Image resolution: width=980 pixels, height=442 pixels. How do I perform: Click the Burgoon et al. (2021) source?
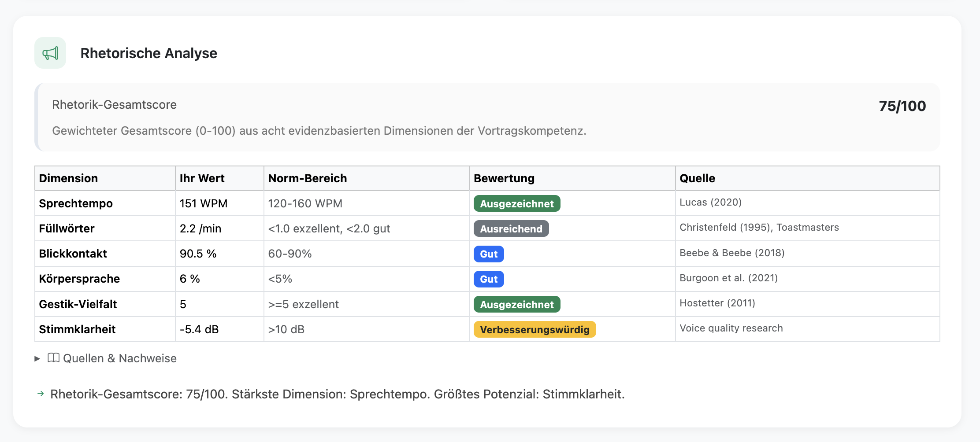[x=728, y=278]
